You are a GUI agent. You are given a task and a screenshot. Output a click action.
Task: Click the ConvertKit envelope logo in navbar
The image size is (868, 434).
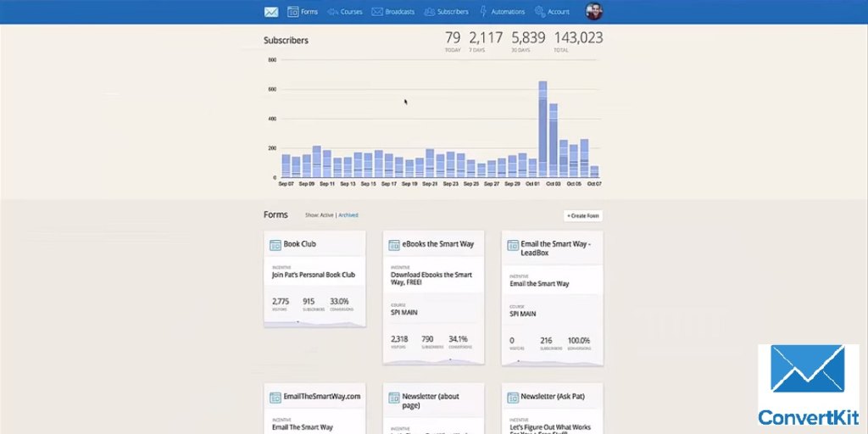click(x=270, y=12)
